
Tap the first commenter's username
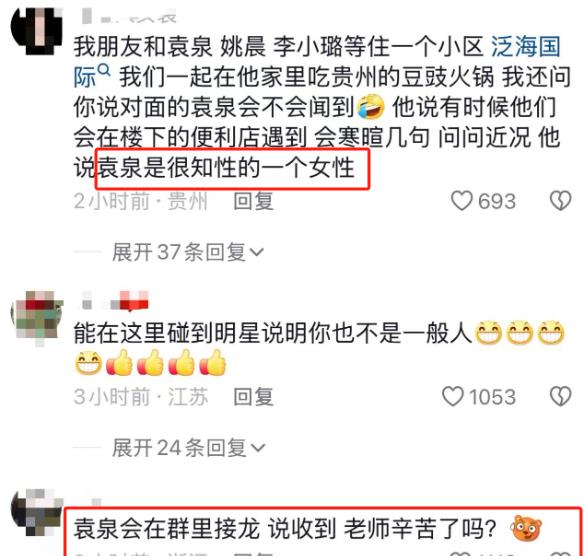click(x=128, y=16)
